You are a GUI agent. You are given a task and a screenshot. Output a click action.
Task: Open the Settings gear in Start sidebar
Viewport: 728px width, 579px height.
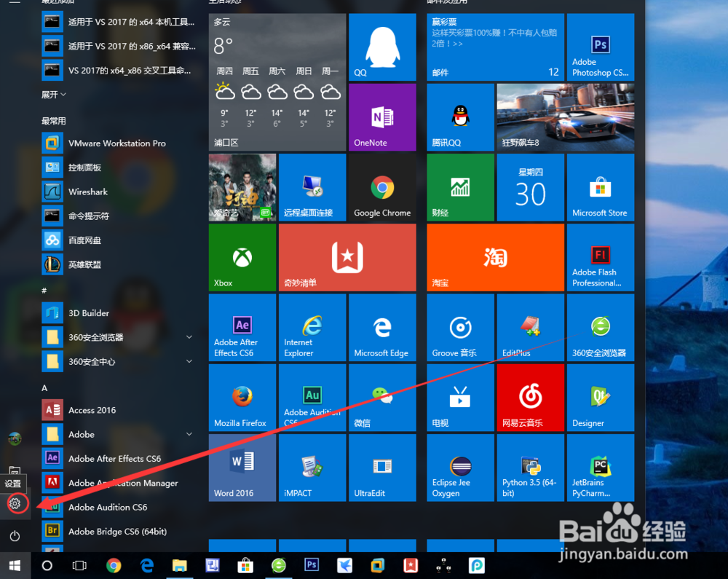[x=15, y=503]
